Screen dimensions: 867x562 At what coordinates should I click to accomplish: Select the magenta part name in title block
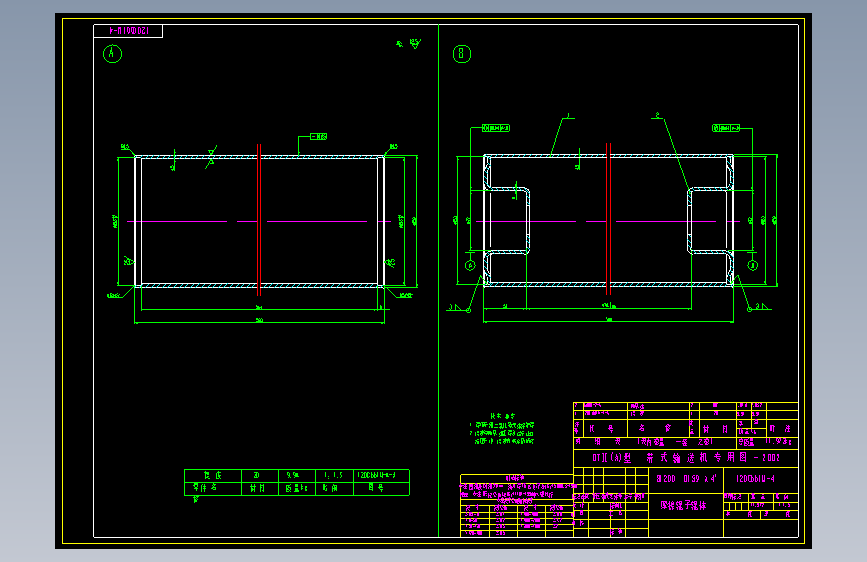[683, 505]
